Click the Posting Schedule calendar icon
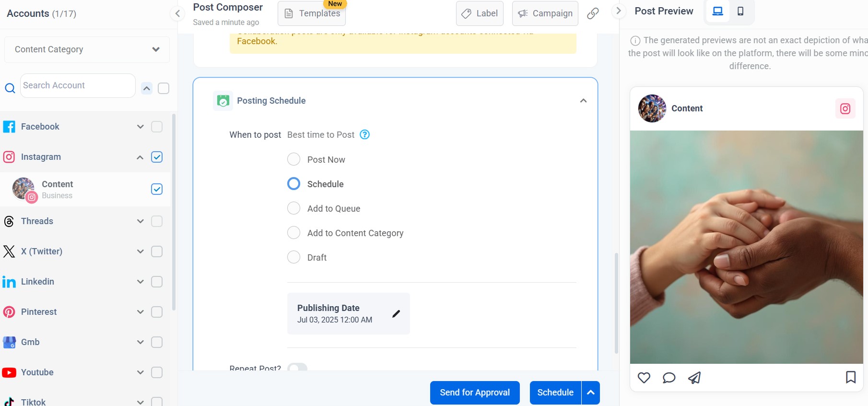This screenshot has width=868, height=406. (223, 101)
